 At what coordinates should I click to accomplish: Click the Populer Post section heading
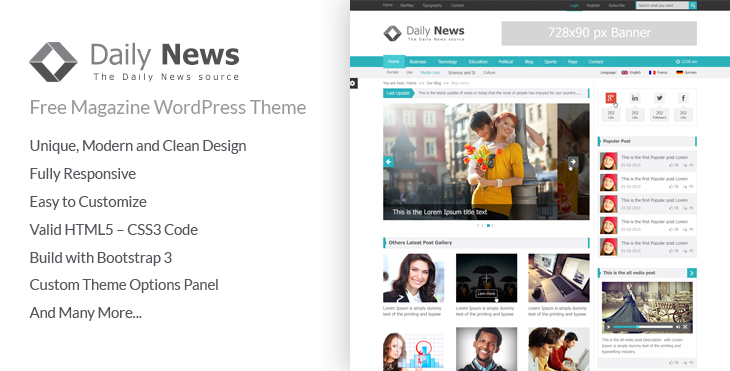(617, 141)
